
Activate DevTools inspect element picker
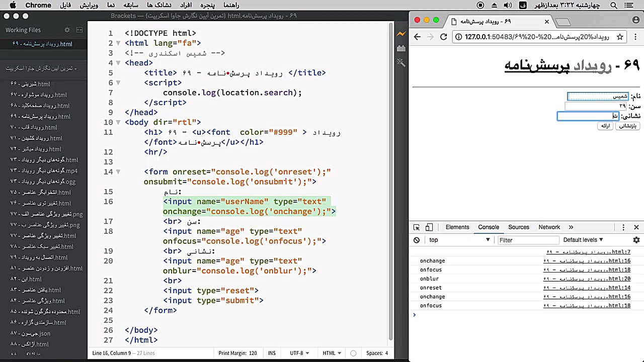[417, 227]
